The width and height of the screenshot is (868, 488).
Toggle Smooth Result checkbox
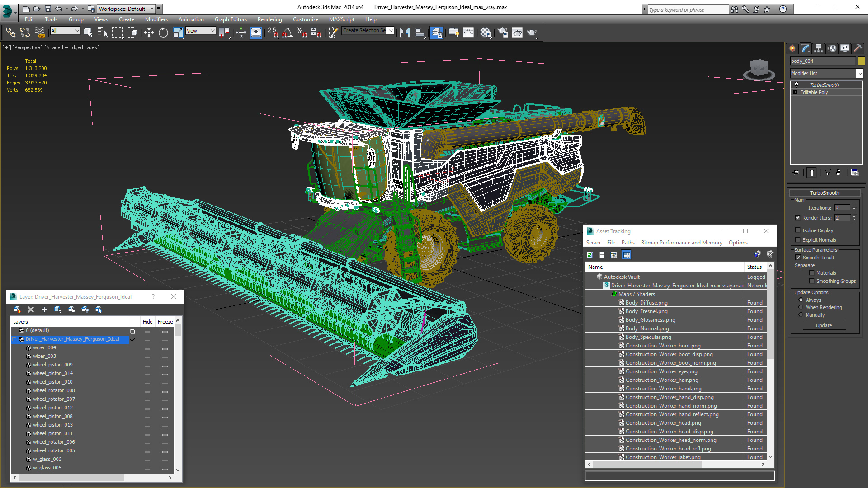pos(798,258)
